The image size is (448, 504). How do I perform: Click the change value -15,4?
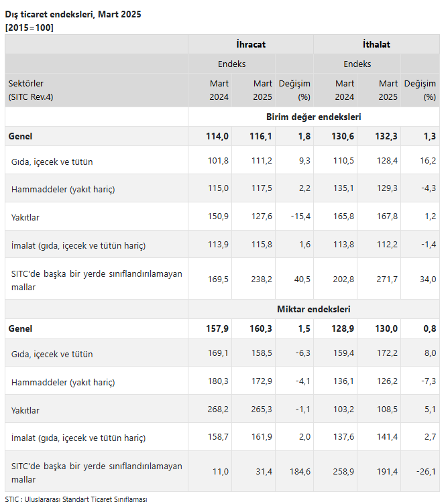pos(300,216)
